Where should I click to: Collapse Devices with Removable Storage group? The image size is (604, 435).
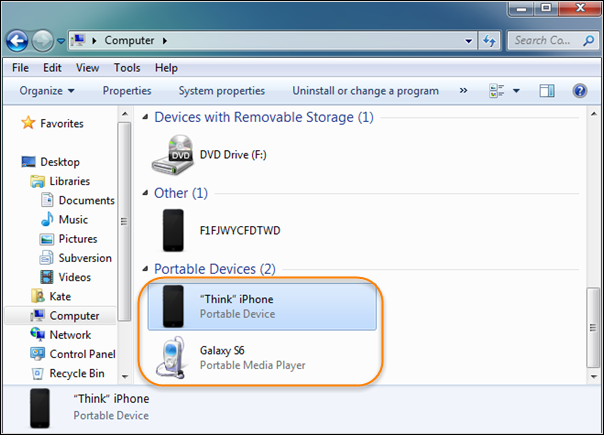(145, 117)
